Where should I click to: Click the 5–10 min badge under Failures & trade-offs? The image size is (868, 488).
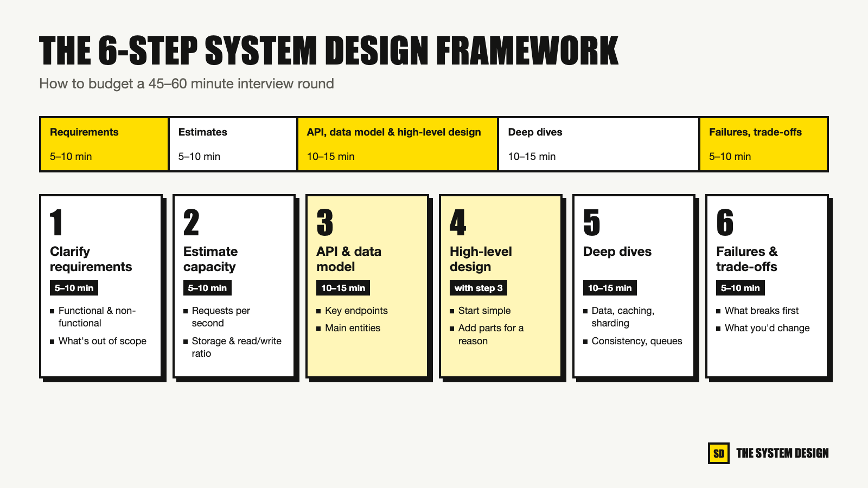(x=741, y=288)
